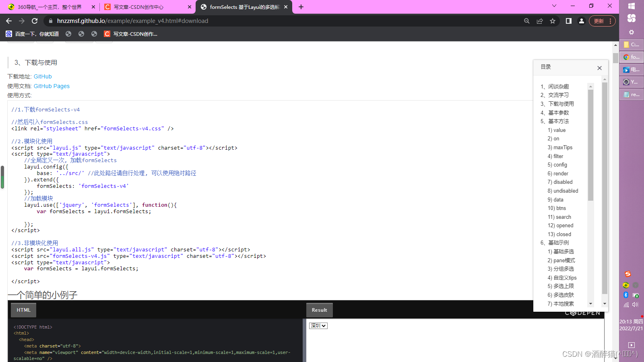Jump to 4、基本参数 section
The width and height of the screenshot is (644, 362).
click(555, 113)
